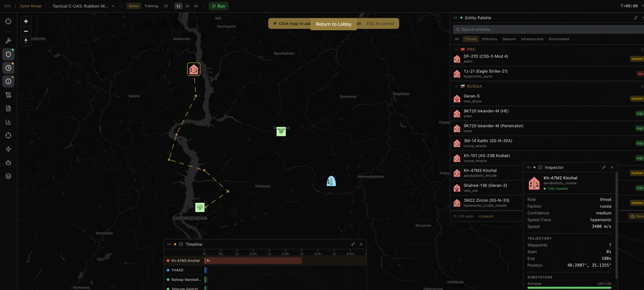
Task: Zoom out of the map with minus button
Action: [x=26, y=31]
